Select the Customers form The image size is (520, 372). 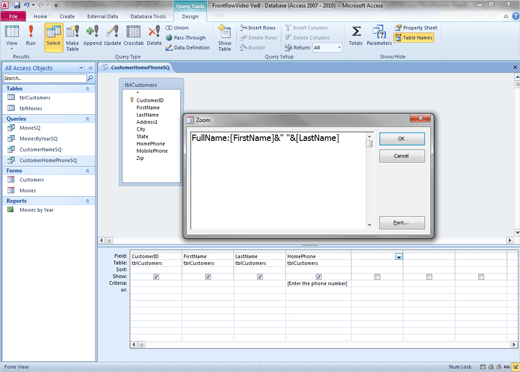[49, 180]
